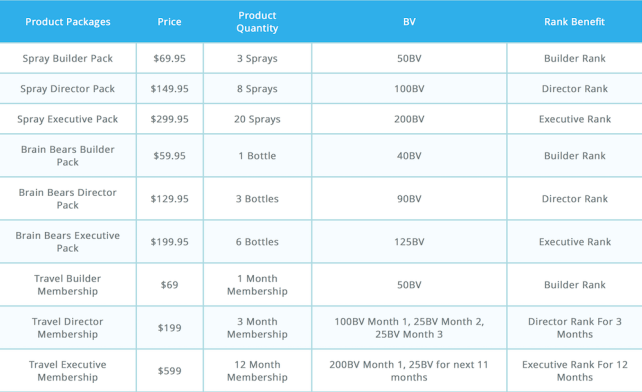Image resolution: width=642 pixels, height=392 pixels.
Task: Select Director Rank For 3 Months cell
Action: pyautogui.click(x=574, y=328)
